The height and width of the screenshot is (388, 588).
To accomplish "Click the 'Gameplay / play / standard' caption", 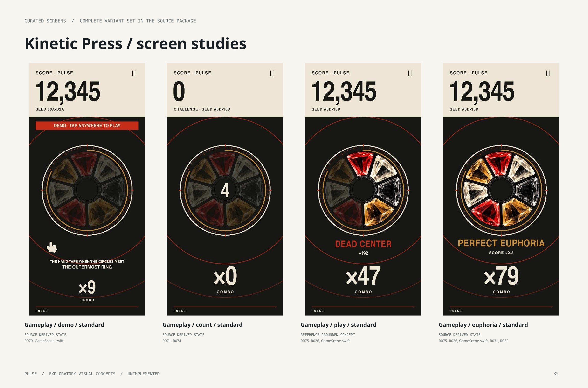I will click(x=338, y=325).
